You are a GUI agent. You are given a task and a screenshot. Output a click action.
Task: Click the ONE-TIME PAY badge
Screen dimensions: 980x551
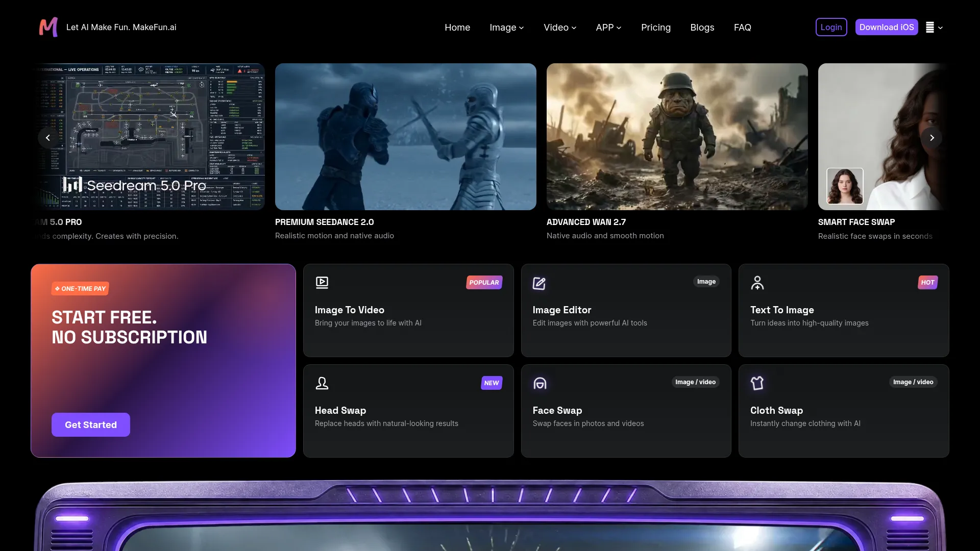81,289
